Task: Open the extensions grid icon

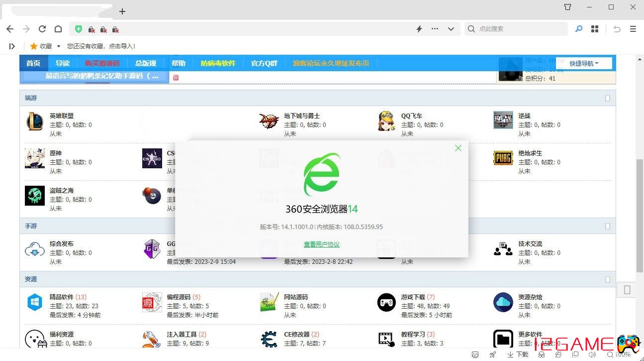Action: 595,29
